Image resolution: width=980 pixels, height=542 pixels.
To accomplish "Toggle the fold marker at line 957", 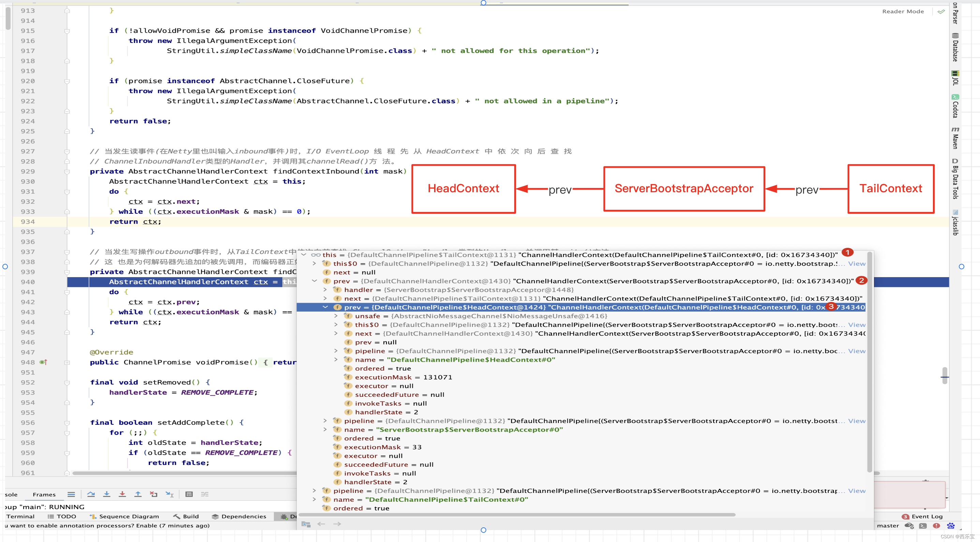I will [x=67, y=433].
